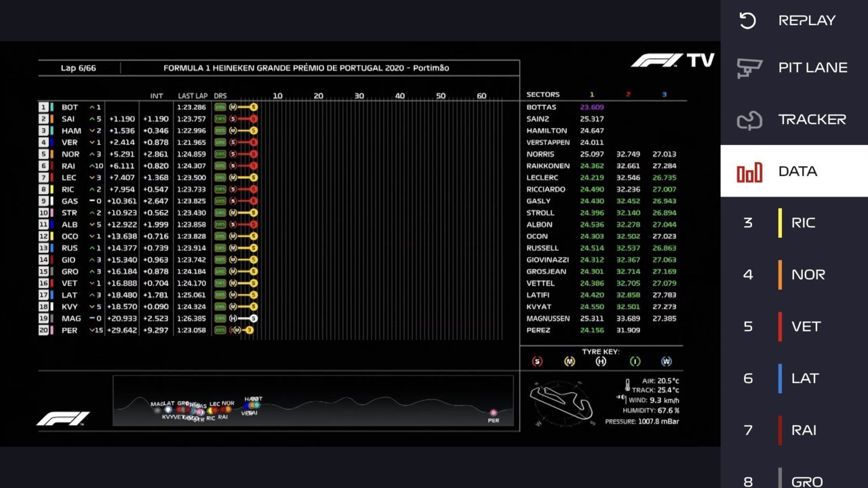Click the wind 9.3 km/h reading
The width and height of the screenshot is (868, 488).
pyautogui.click(x=654, y=400)
